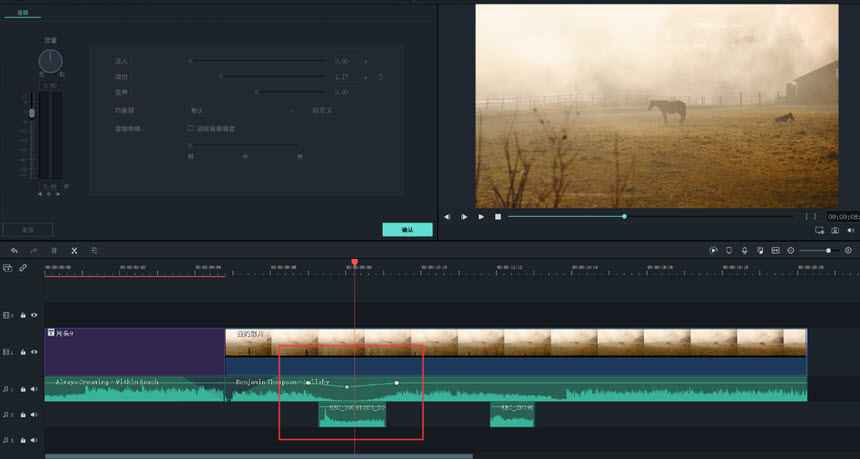Switch to the audio tab
The image size is (860, 459).
[x=22, y=13]
